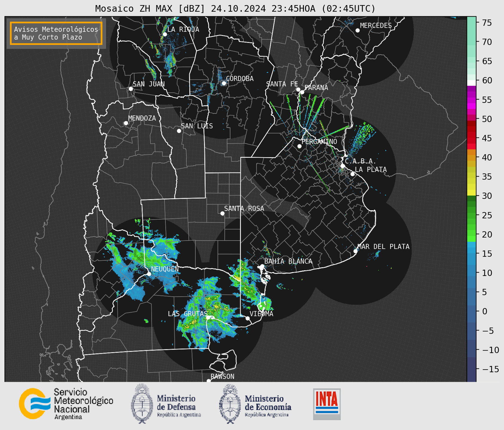Click the C.A.B.A. city marker dot
The height and width of the screenshot is (430, 504).
click(x=343, y=166)
